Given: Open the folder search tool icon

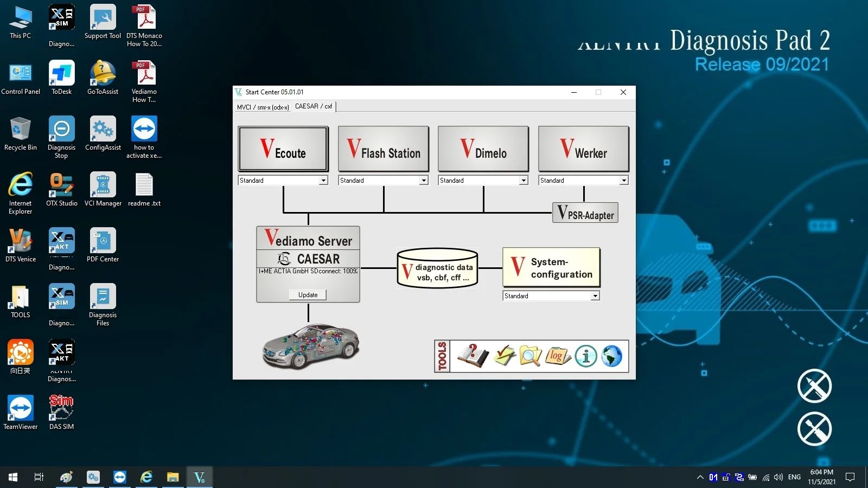Looking at the screenshot, I should point(530,356).
